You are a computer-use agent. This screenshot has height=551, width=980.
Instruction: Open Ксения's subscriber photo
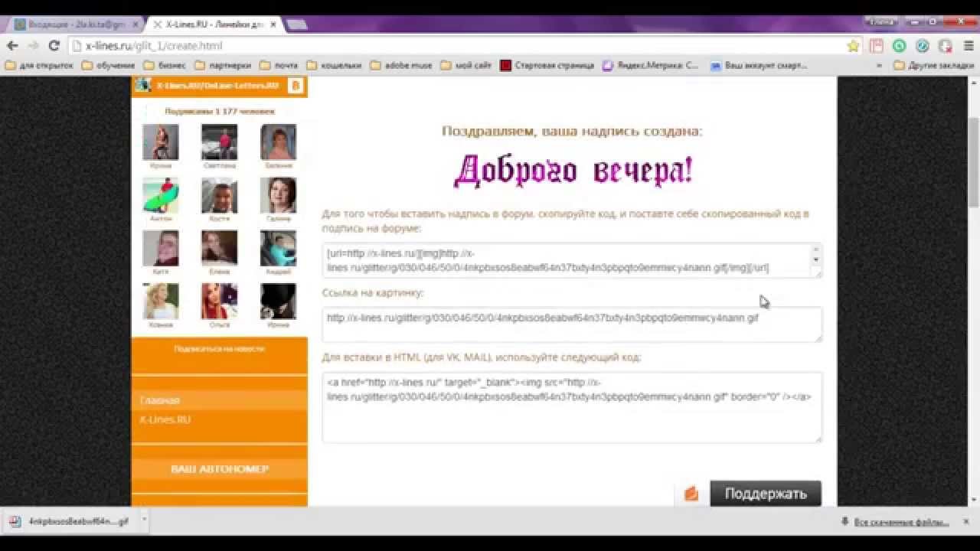161,301
